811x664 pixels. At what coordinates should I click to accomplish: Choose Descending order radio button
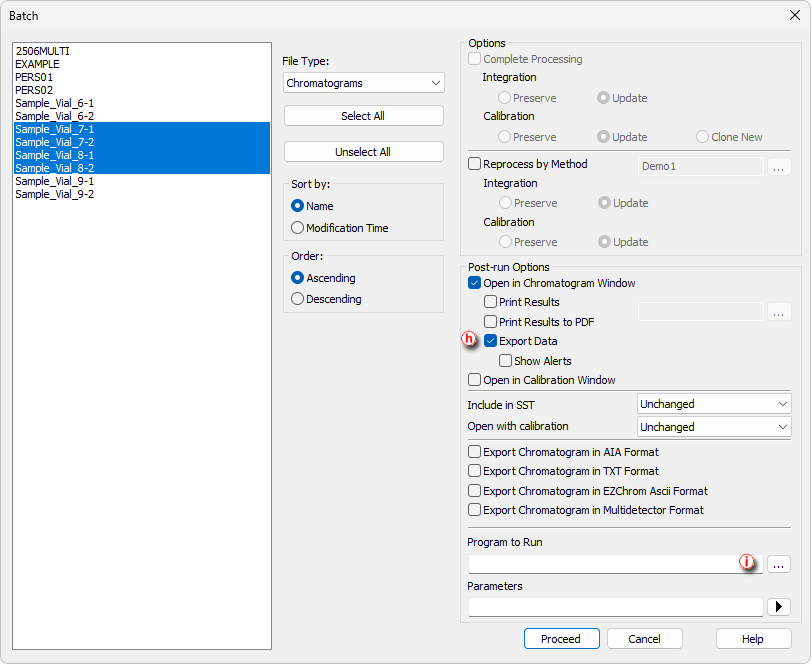(x=297, y=299)
